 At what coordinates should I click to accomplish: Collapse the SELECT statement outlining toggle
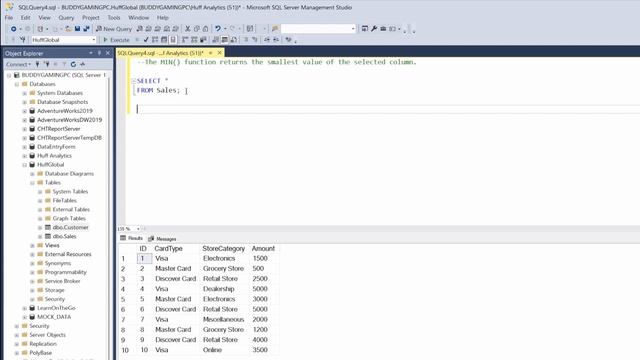(x=133, y=81)
